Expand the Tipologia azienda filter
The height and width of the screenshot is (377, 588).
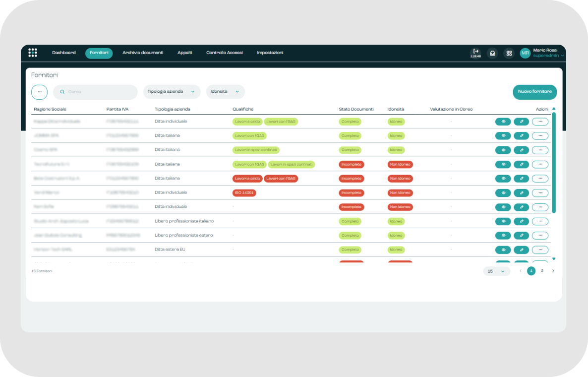click(x=172, y=92)
